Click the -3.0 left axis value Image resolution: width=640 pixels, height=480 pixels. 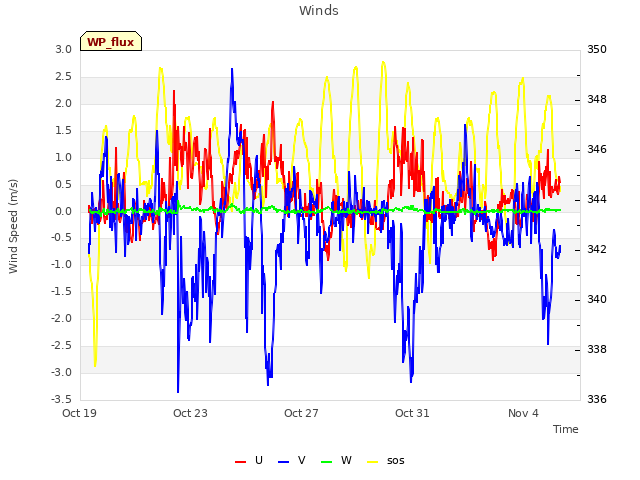[62, 372]
